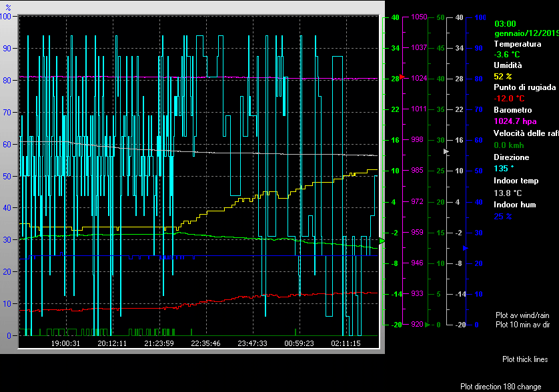Screen dimensions: 559x392
Task: Click the Indoor hum label
Action: point(514,205)
